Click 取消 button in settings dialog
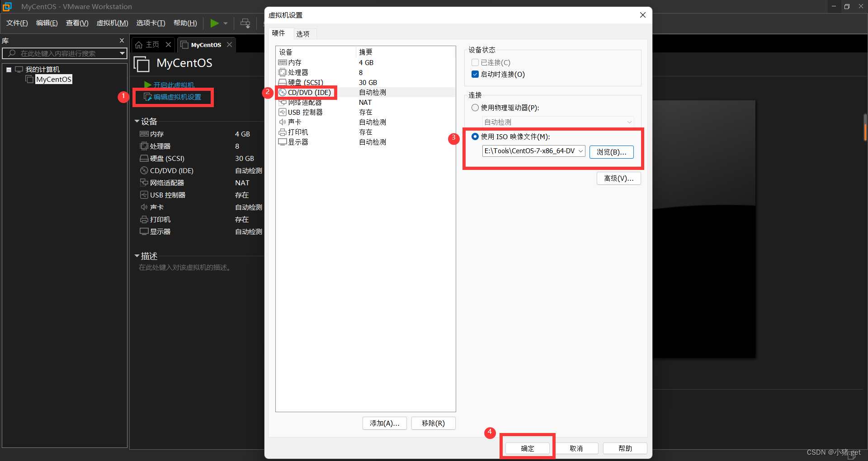The width and height of the screenshot is (868, 461). click(x=576, y=448)
